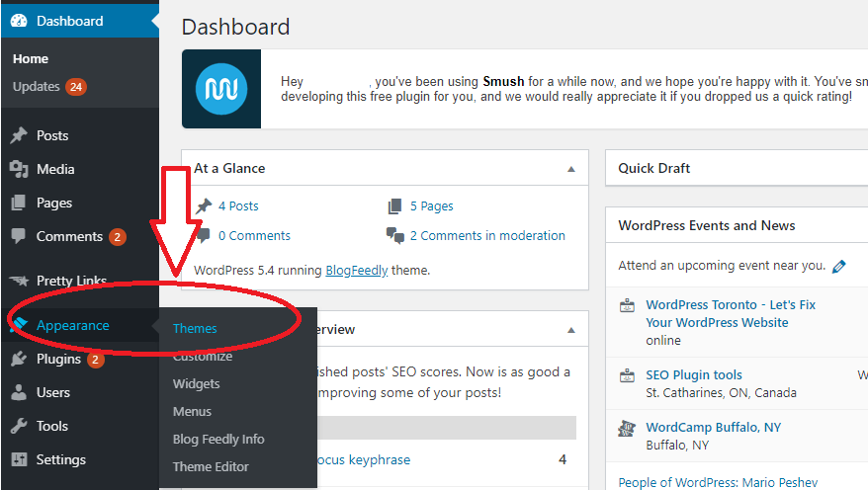Click the Comments count badge 2
Screen dimensions: 868x490
[118, 237]
